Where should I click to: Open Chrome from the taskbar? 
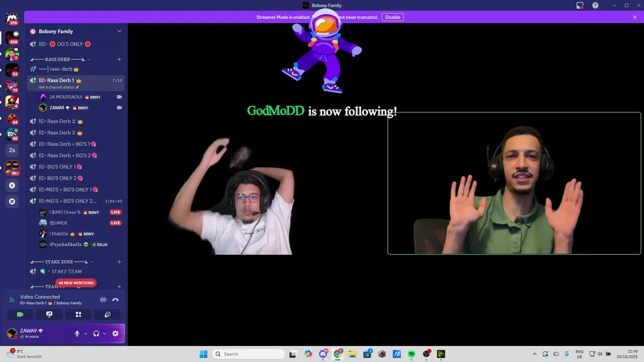click(338, 354)
